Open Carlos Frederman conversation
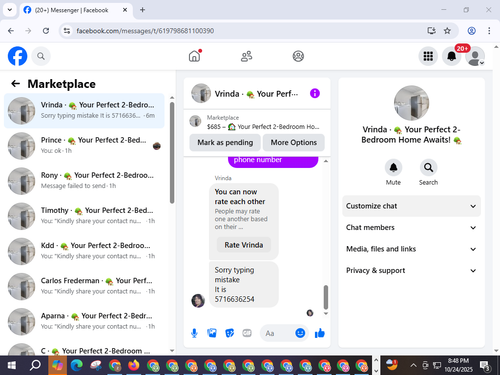This screenshot has height=375, width=500. pyautogui.click(x=84, y=286)
